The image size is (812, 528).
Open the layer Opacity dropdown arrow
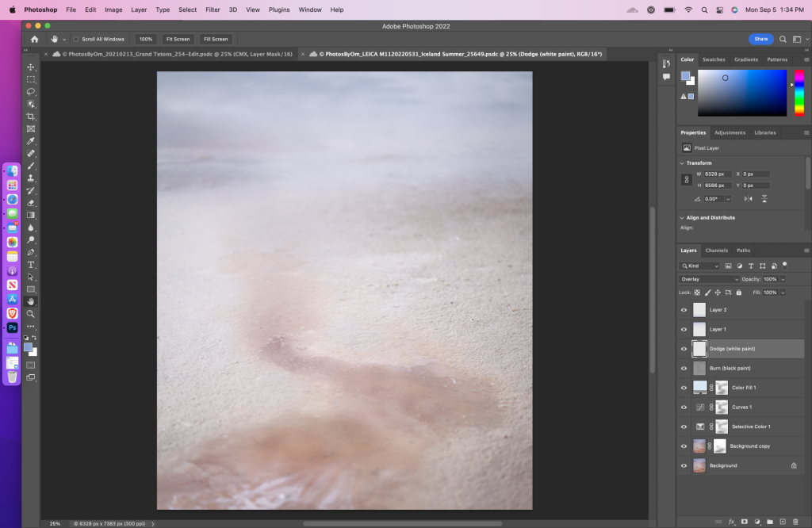click(x=783, y=279)
